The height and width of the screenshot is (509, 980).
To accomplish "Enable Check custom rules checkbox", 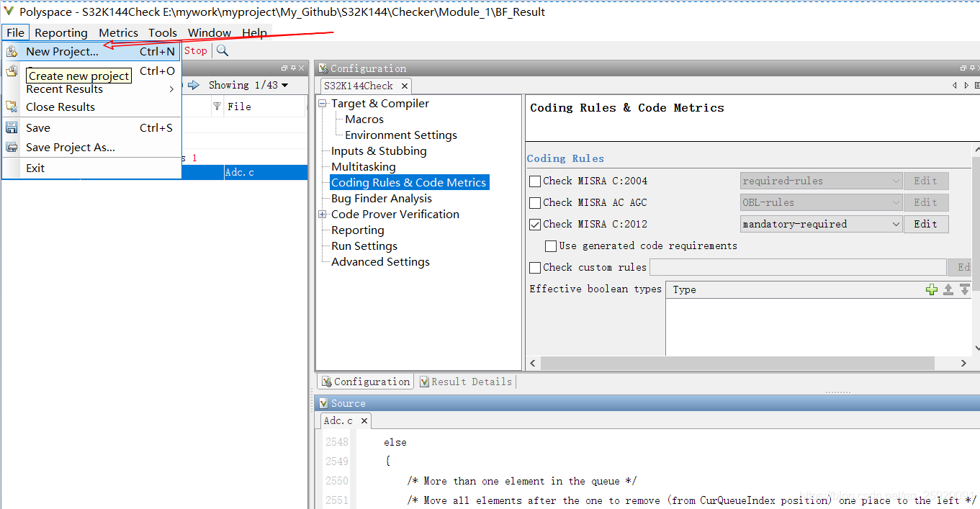I will 535,268.
